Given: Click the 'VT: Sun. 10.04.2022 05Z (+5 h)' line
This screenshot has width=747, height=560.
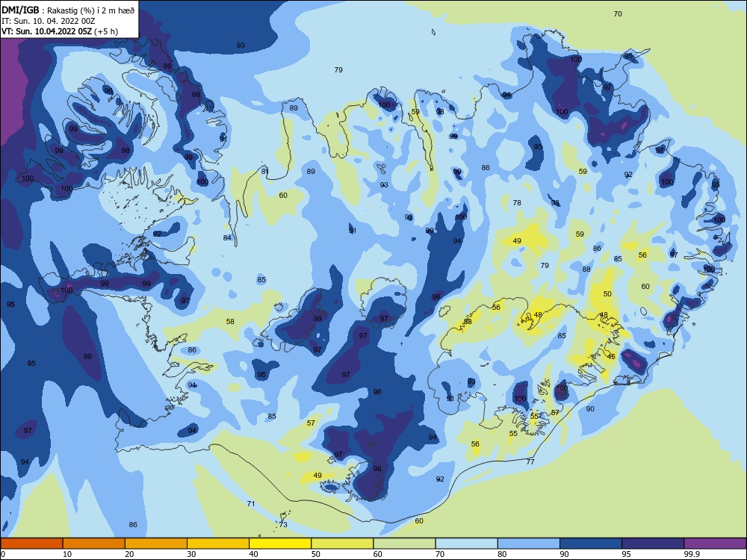Looking at the screenshot, I should 60,31.
